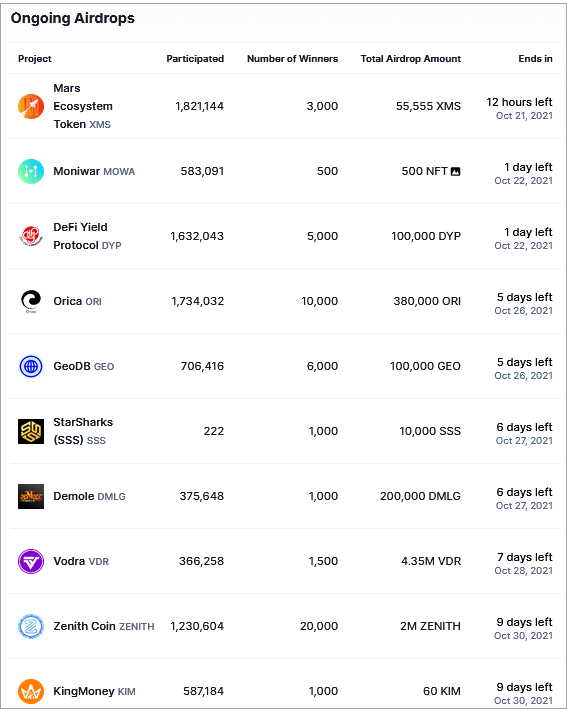The width and height of the screenshot is (567, 709).
Task: Click the GeoDB globe logo icon
Action: click(x=31, y=366)
